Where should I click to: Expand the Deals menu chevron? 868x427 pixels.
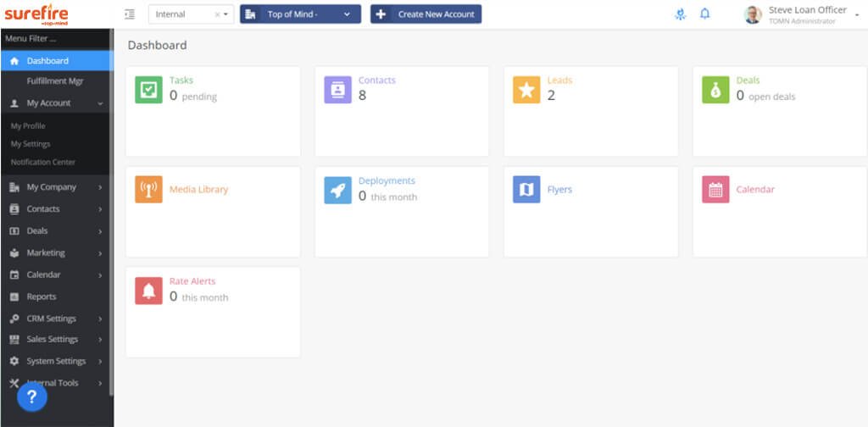click(100, 231)
